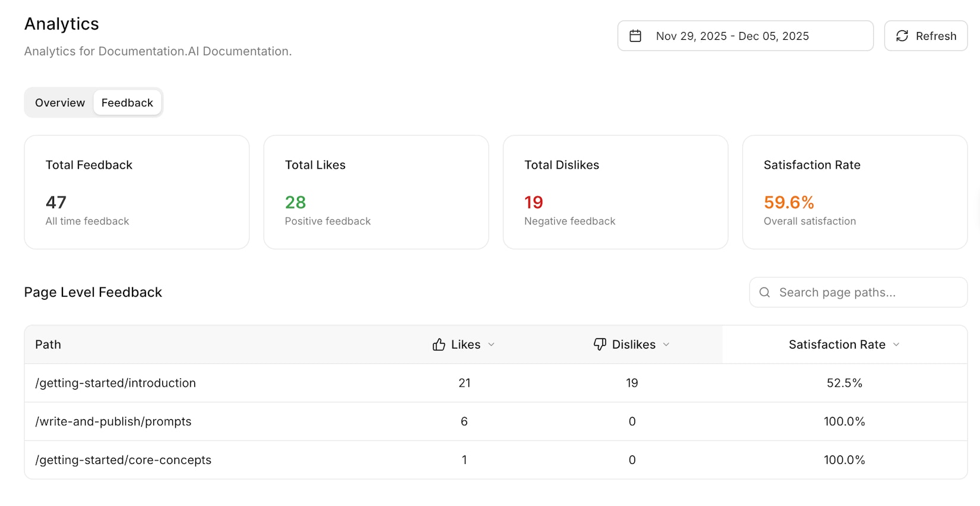This screenshot has width=980, height=506.
Task: Click the thumbs-down Dislikes icon in table header
Action: [x=600, y=344]
